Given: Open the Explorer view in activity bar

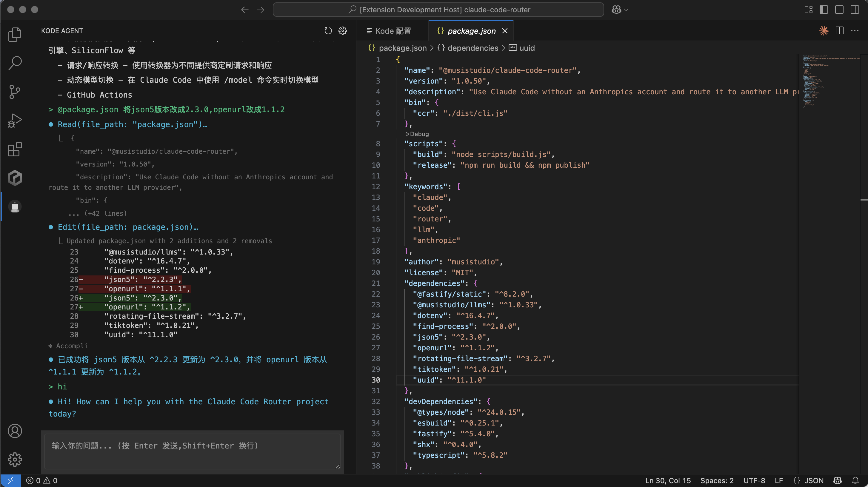Looking at the screenshot, I should [15, 34].
